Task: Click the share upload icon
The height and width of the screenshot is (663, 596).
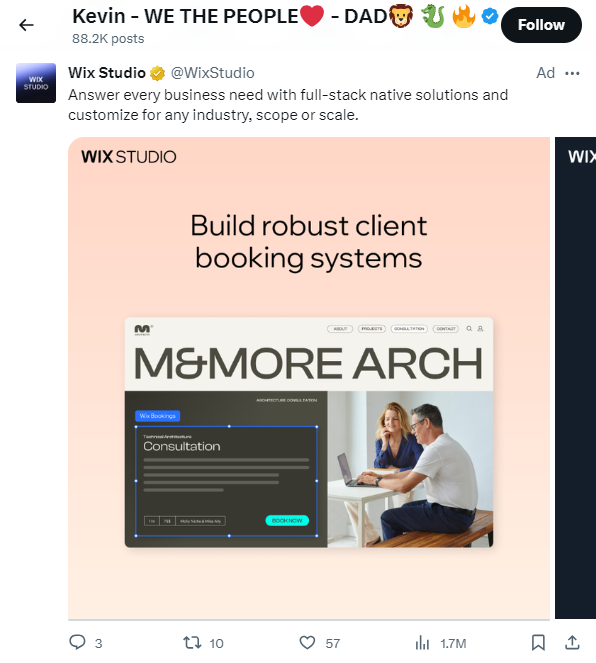Action: (572, 642)
